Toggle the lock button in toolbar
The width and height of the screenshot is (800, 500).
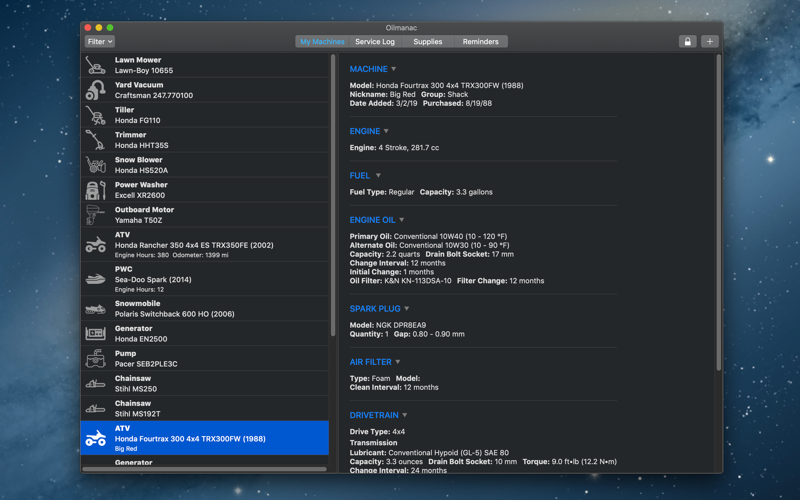[687, 42]
